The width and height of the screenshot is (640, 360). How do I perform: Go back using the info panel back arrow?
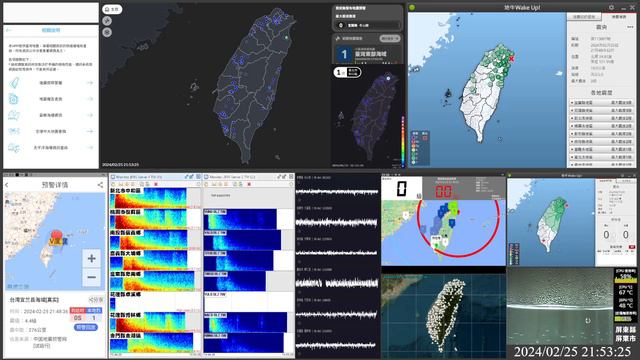click(9, 30)
